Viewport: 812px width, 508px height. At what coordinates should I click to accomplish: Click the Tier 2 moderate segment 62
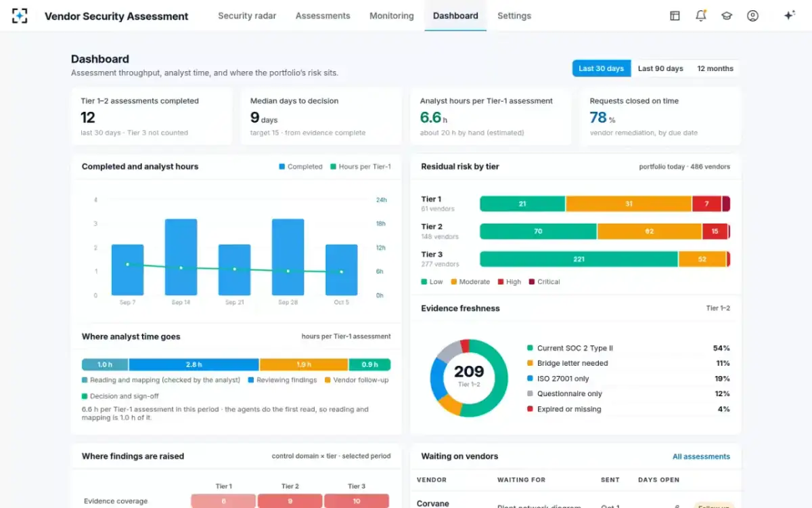point(650,232)
